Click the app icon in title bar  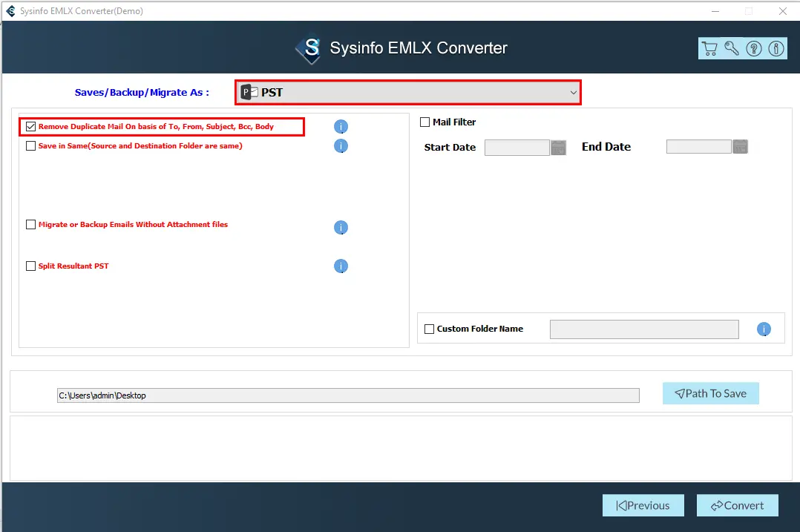pos(10,10)
